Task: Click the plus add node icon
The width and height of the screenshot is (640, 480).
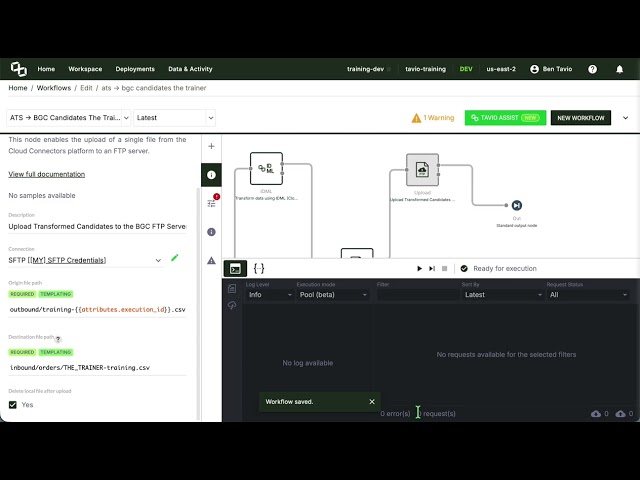Action: (x=211, y=146)
